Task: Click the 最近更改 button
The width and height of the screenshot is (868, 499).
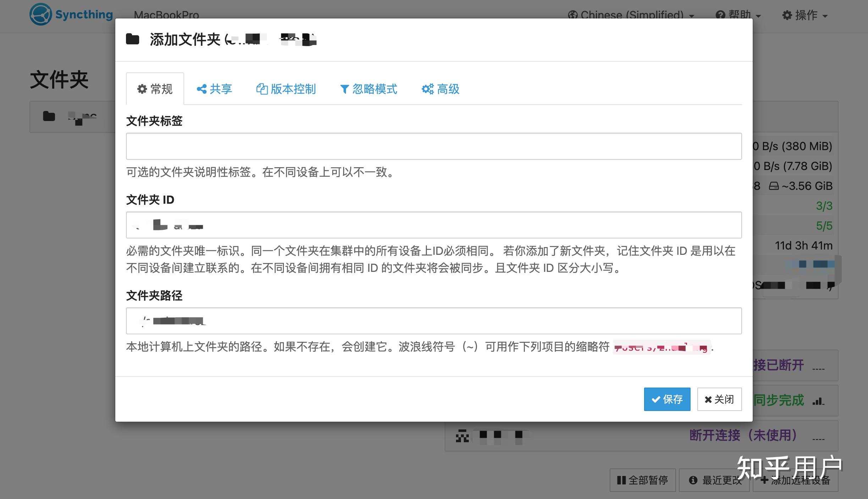Action: point(714,480)
